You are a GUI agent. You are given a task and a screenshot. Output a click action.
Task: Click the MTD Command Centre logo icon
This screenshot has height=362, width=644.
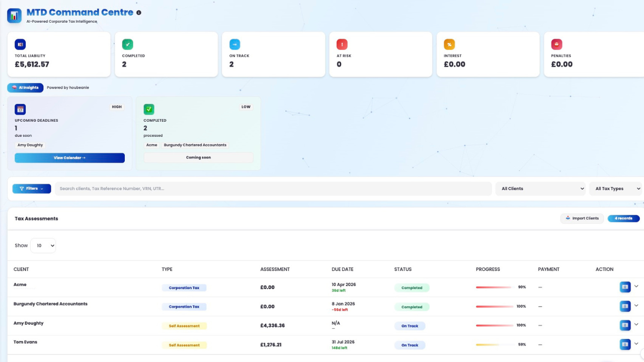(14, 16)
